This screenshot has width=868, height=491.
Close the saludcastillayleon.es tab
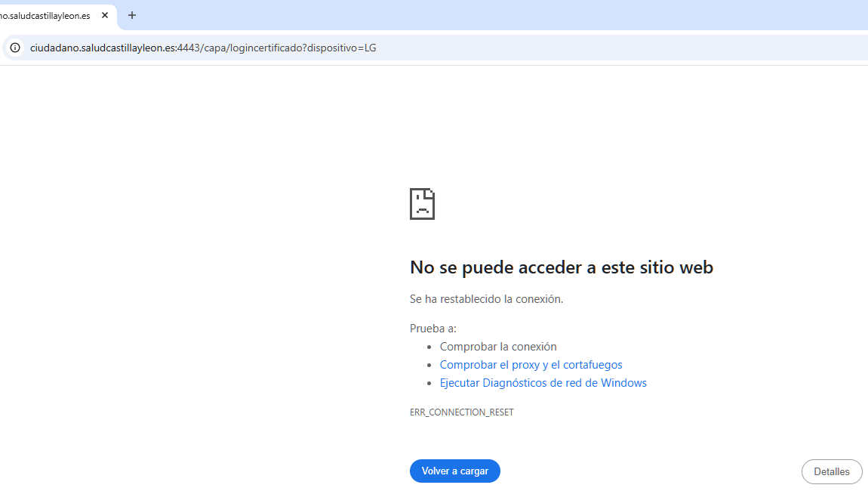105,15
